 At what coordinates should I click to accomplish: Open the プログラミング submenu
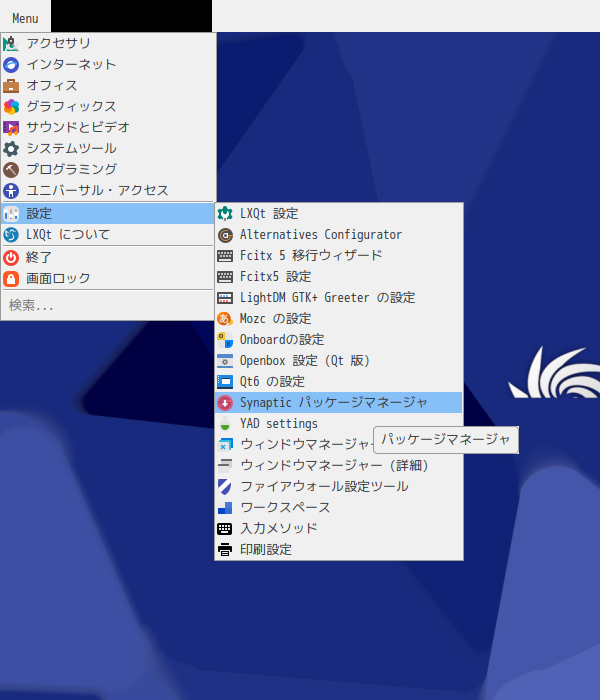tap(108, 170)
